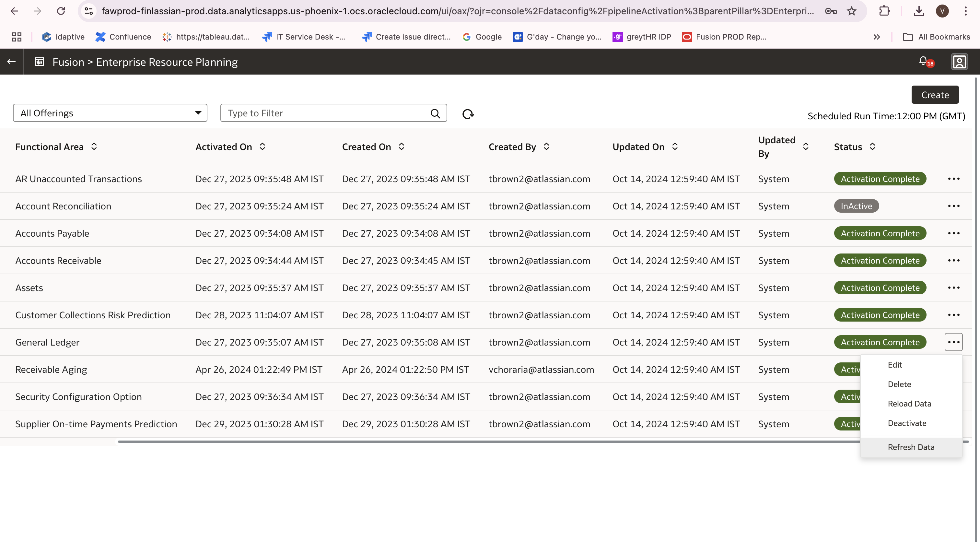The image size is (980, 542).
Task: Choose Reload Data from the menu
Action: pos(911,404)
